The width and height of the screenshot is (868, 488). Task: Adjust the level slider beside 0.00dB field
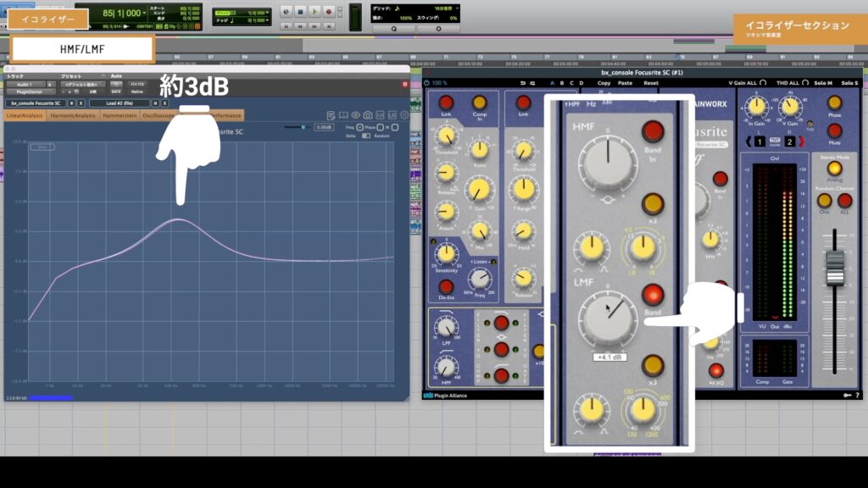pyautogui.click(x=303, y=127)
